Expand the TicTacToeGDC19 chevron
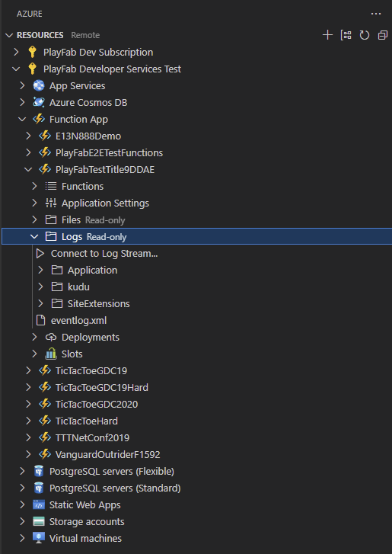The height and width of the screenshot is (554, 392). [x=28, y=370]
